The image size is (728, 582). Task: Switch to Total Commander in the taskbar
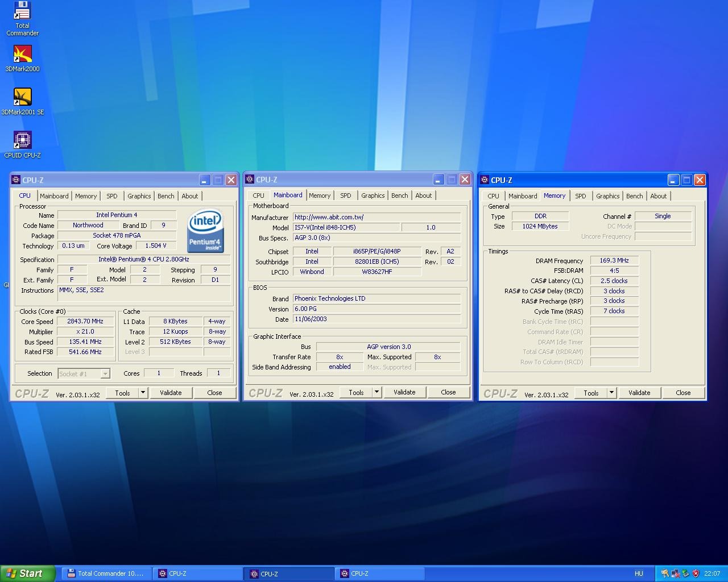(107, 573)
